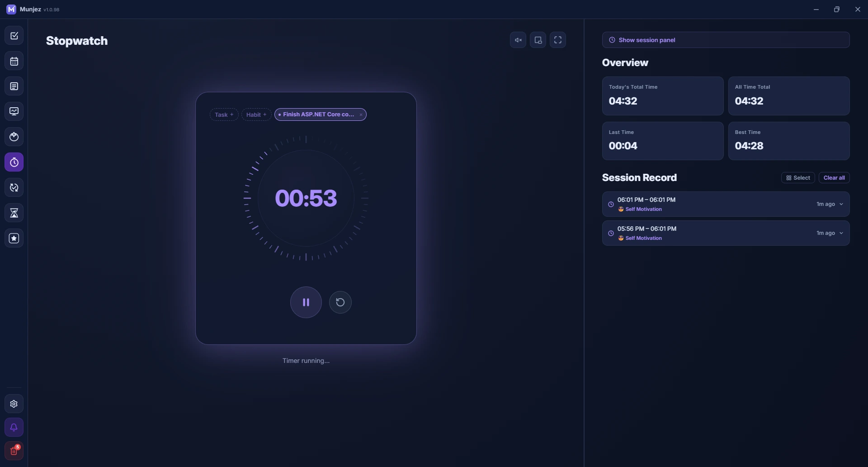Open the notifications bell icon
The height and width of the screenshot is (467, 868).
tap(14, 427)
